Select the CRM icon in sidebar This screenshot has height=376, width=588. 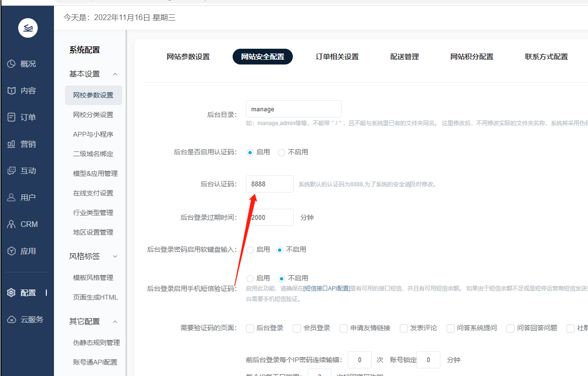coord(11,225)
